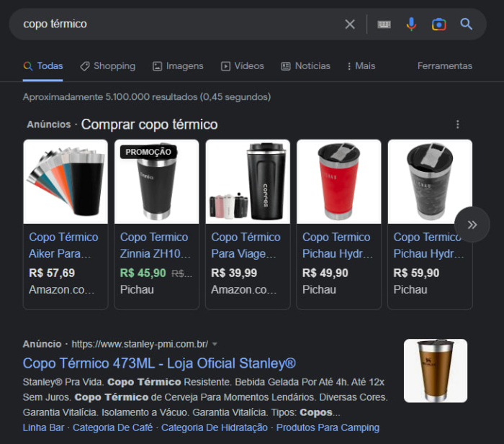Image resolution: width=504 pixels, height=444 pixels.
Task: Open the 'Copo Térmico Para Viage...' link
Action: [246, 245]
